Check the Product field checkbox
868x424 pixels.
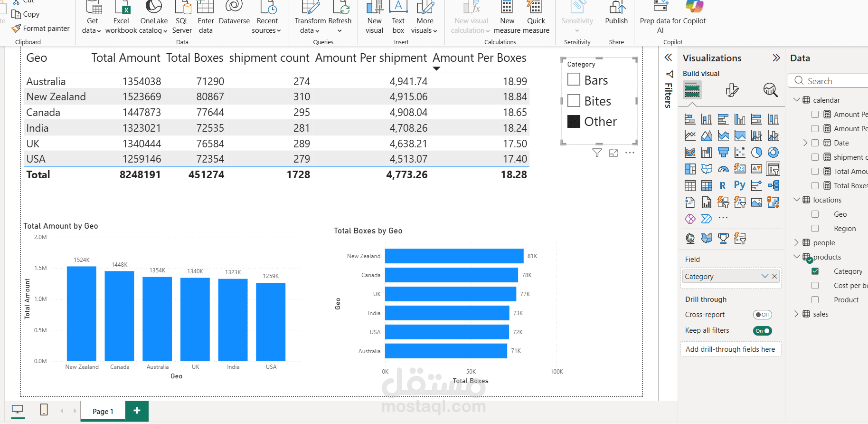815,300
